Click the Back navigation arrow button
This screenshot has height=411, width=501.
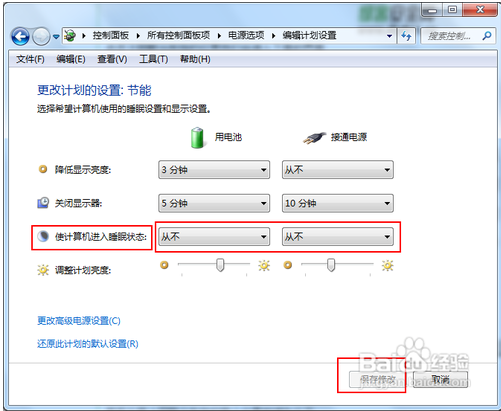(x=20, y=36)
